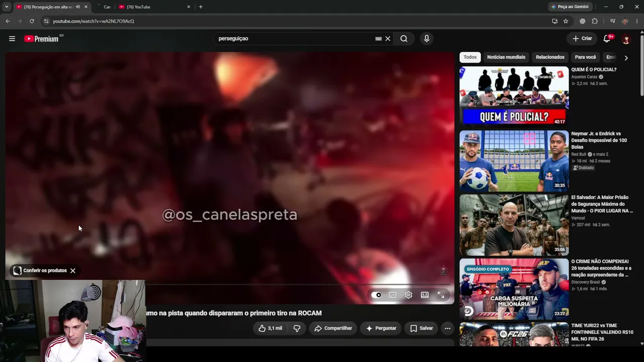Switch to the Perseguição em alta tab
Image resolution: width=644 pixels, height=362 pixels.
(48, 7)
